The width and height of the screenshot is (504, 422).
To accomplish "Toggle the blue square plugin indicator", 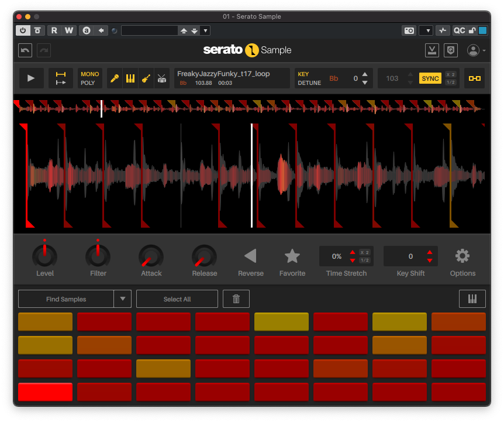I will (482, 30).
